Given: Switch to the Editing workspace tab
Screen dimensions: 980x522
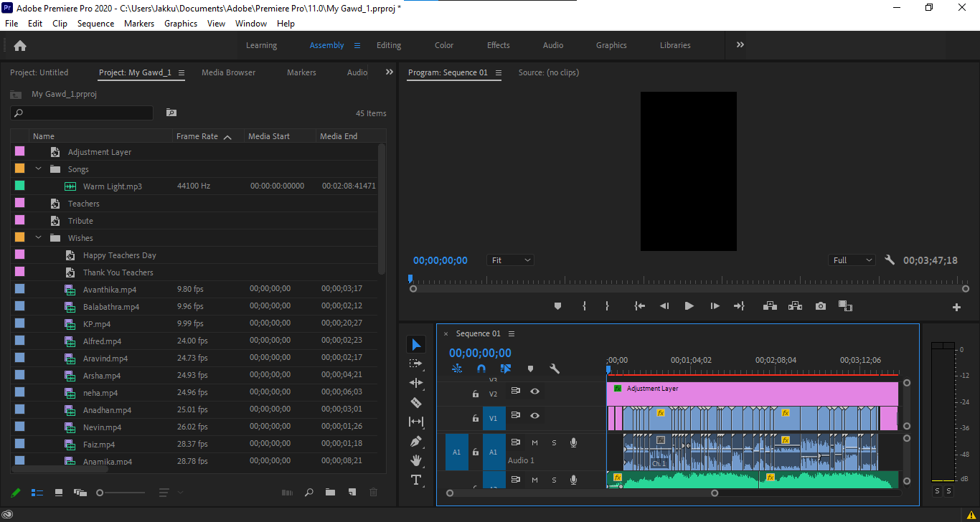Looking at the screenshot, I should tap(389, 45).
